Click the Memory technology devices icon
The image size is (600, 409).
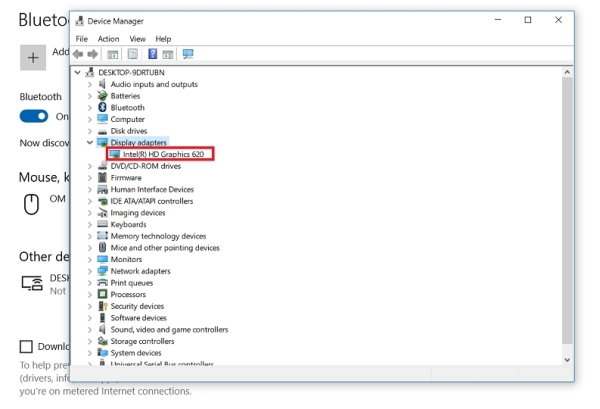[x=102, y=236]
